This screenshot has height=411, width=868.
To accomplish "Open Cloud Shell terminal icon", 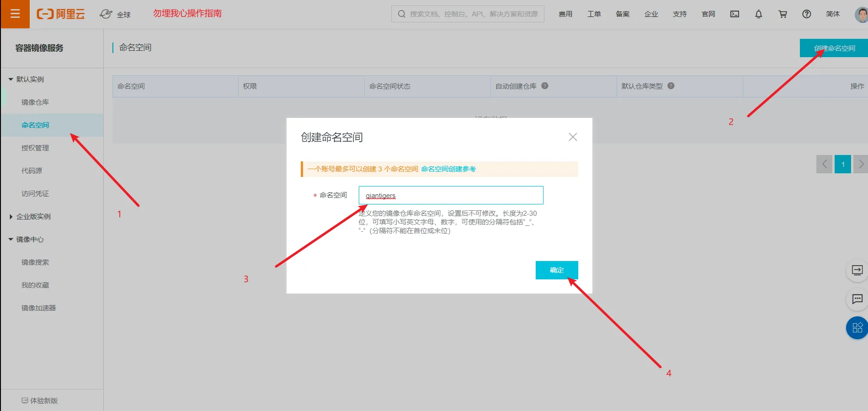I will [735, 14].
